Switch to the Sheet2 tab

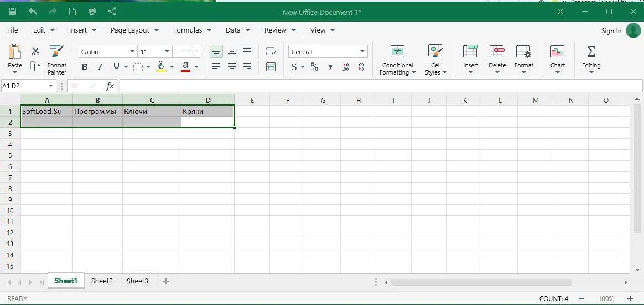click(102, 281)
